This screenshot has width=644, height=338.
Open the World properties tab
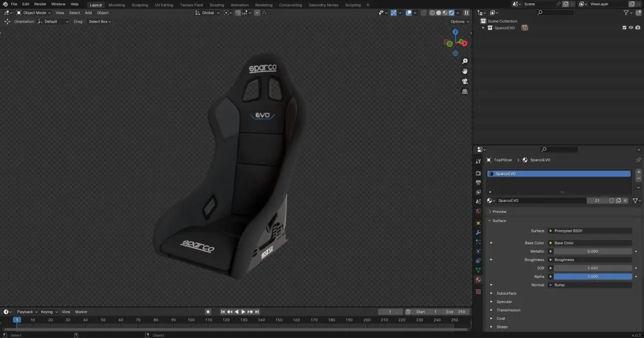pos(478,211)
